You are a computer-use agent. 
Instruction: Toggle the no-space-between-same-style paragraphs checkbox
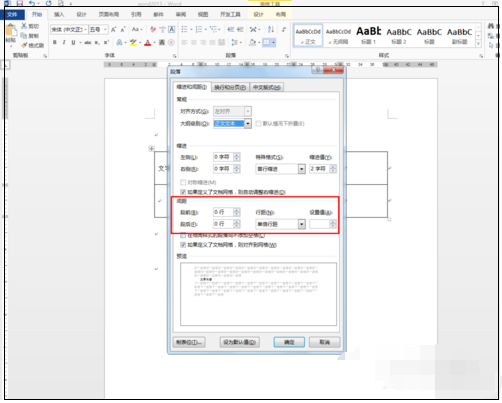pos(183,235)
